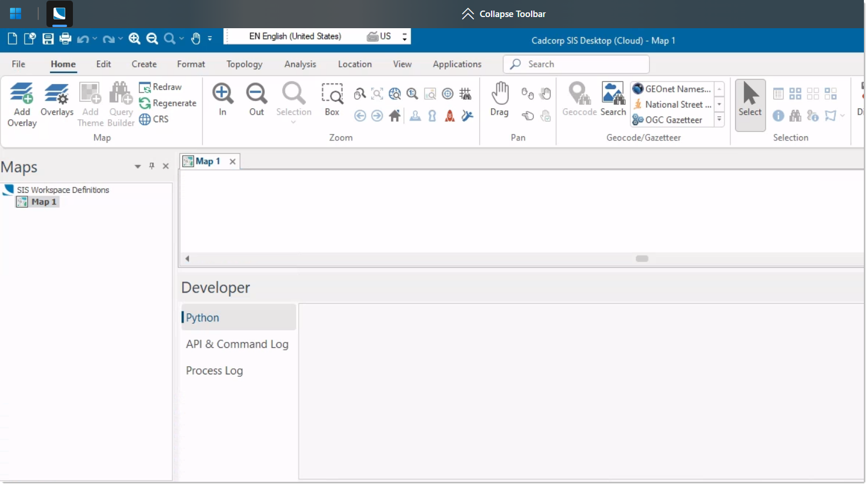Open the API & Command Log page
The image size is (868, 486).
(x=238, y=344)
